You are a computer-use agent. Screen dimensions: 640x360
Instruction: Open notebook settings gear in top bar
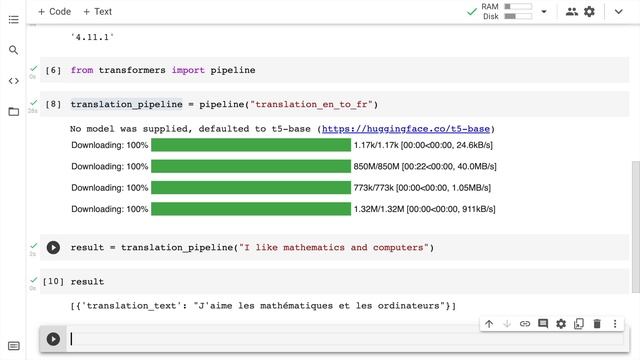589,11
